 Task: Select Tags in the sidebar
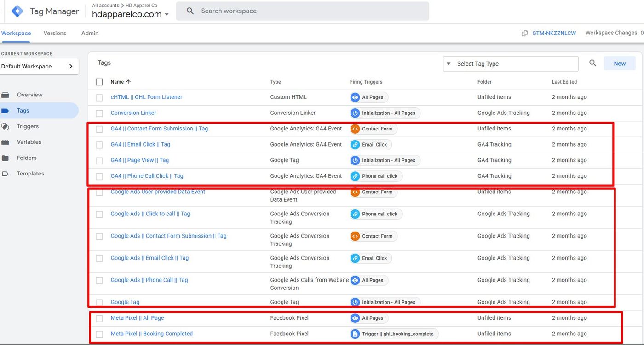39,111
